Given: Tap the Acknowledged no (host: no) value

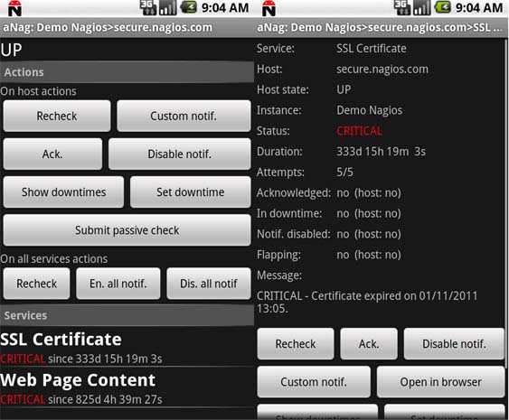Looking at the screenshot, I should [369, 193].
